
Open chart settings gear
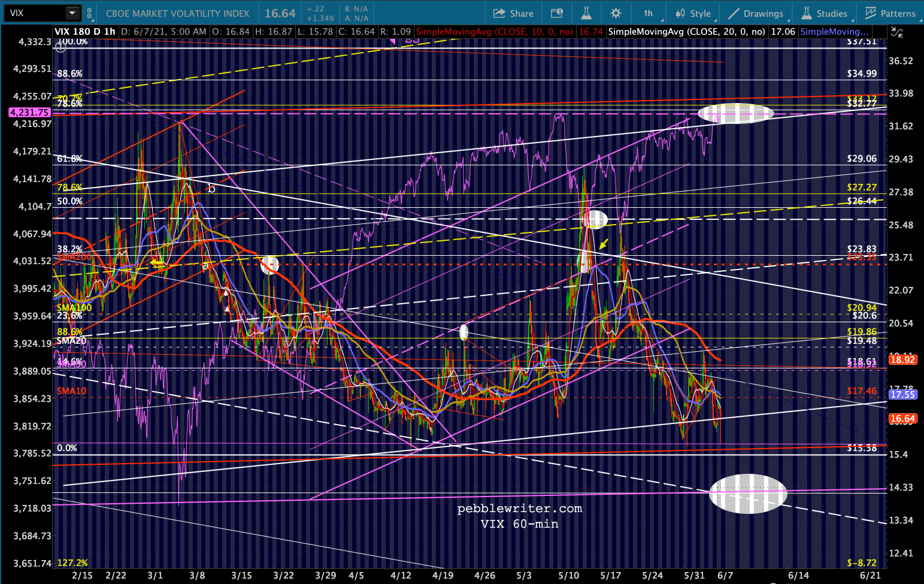coord(616,13)
